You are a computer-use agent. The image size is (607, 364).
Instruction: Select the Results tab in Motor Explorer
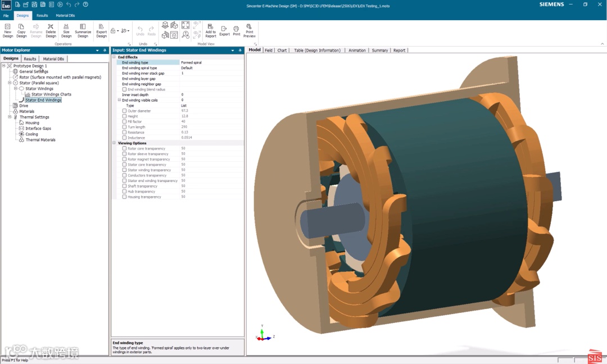point(30,59)
